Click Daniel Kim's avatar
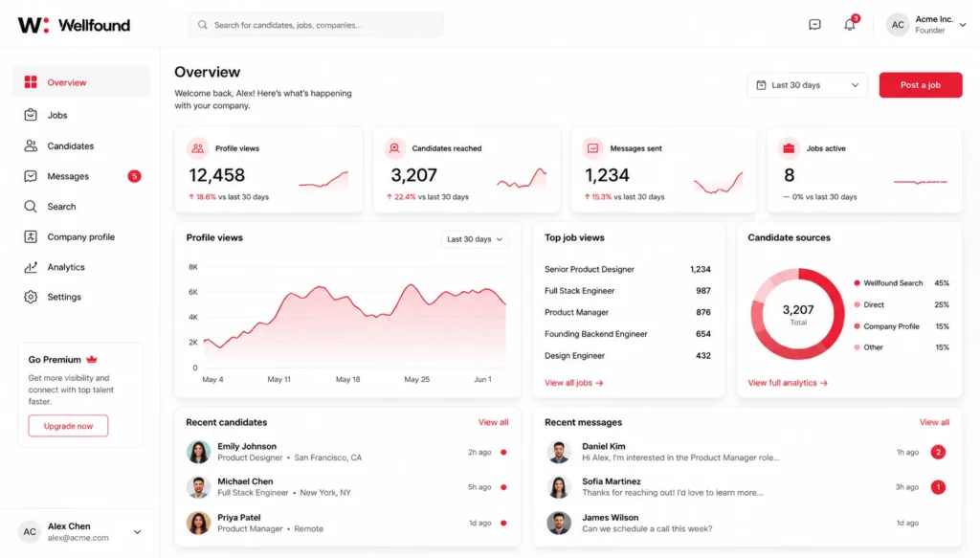Image resolution: width=980 pixels, height=558 pixels. pos(559,451)
